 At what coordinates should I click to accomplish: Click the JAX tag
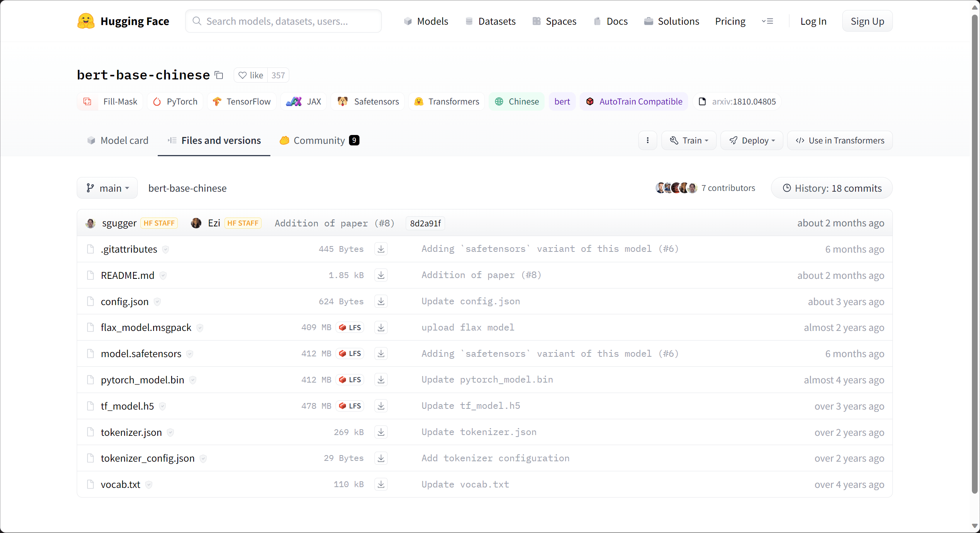(304, 101)
